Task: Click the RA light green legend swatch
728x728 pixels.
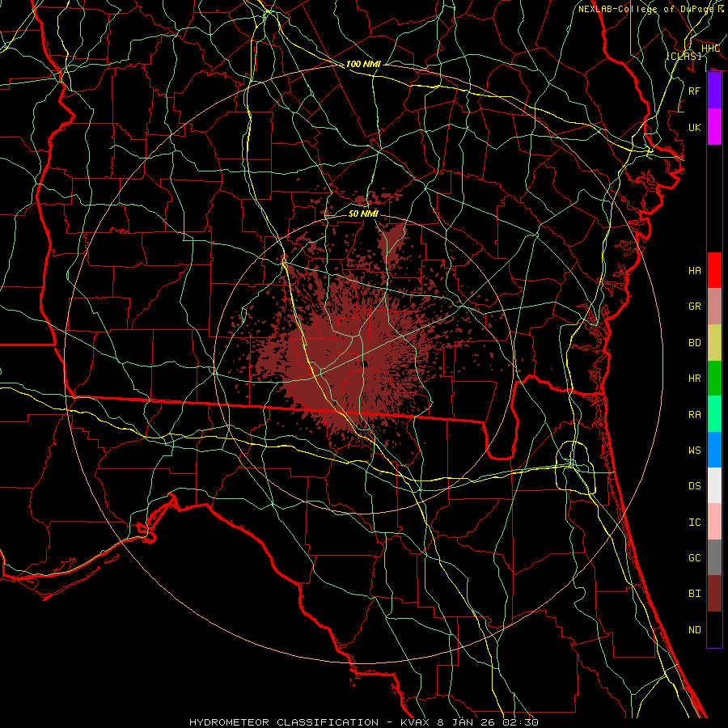Action: tap(714, 414)
